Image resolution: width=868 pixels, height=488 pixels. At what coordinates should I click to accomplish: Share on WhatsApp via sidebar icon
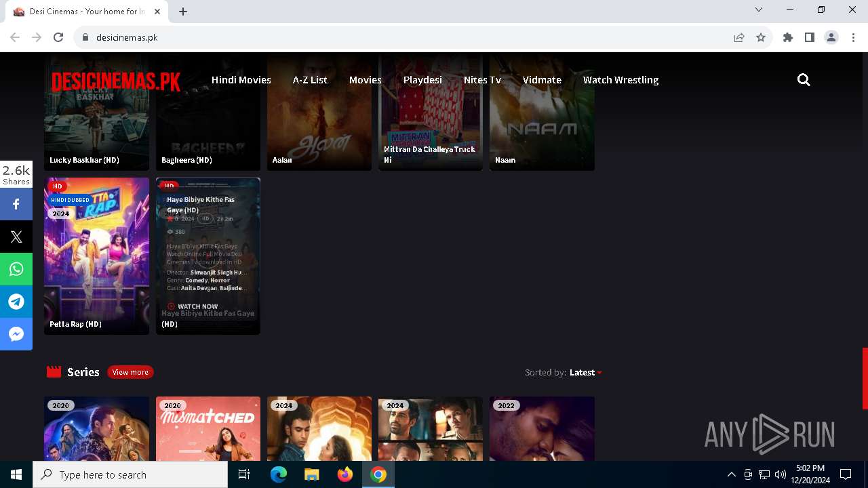[16, 269]
